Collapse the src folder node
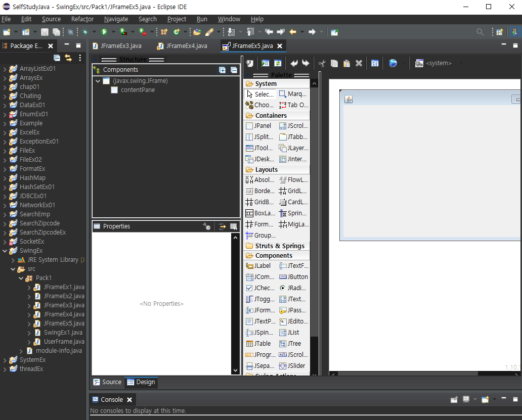The width and height of the screenshot is (522, 420). click(x=13, y=269)
